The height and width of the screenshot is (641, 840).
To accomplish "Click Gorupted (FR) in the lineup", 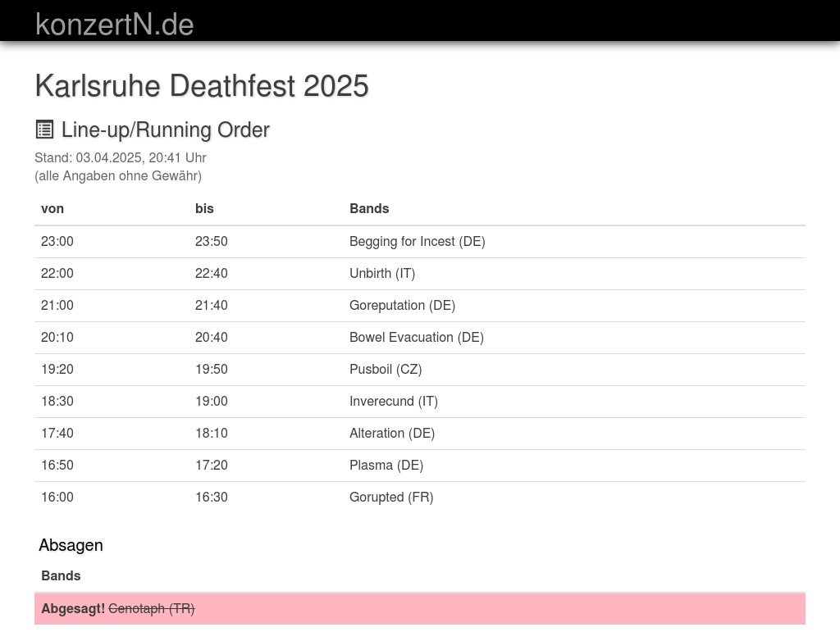I will (390, 497).
